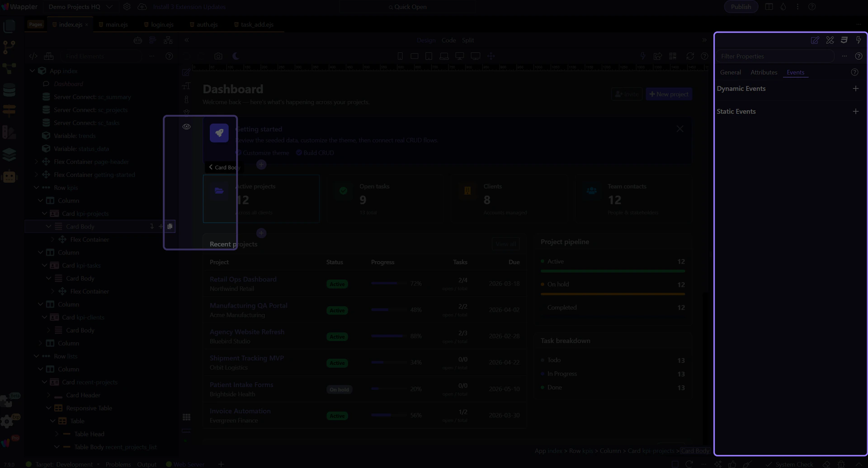Toggle visibility eye icon beside canvas

tap(186, 127)
